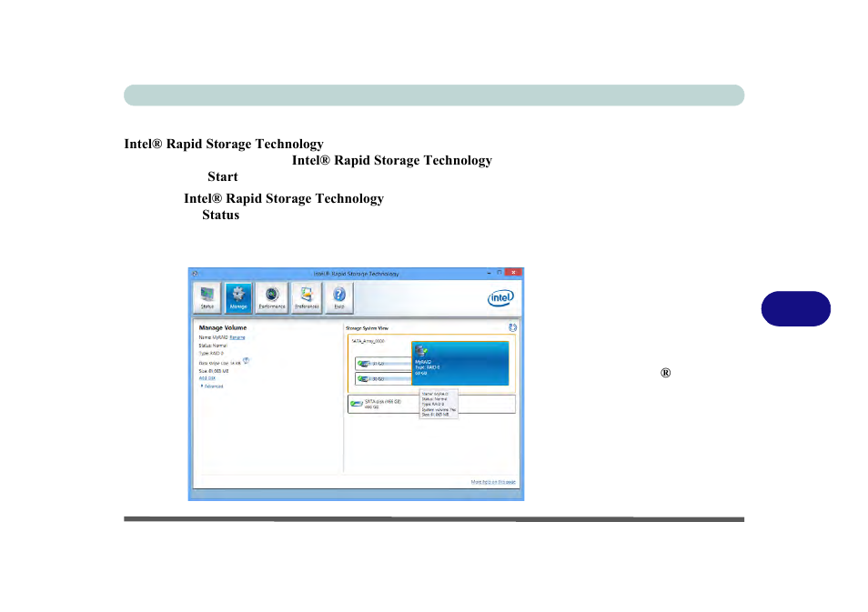The image size is (868, 612).
Task: Select the 31 GB array disk
Action: [x=383, y=364]
